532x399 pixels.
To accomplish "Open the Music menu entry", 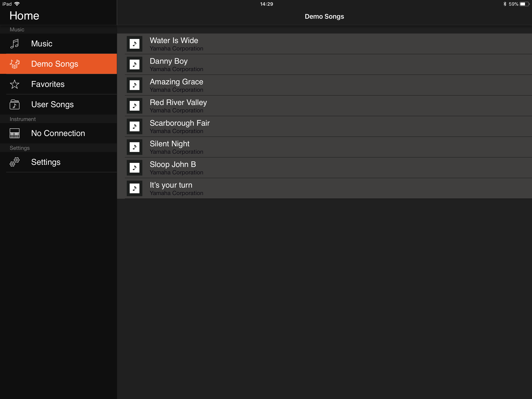I will point(42,44).
